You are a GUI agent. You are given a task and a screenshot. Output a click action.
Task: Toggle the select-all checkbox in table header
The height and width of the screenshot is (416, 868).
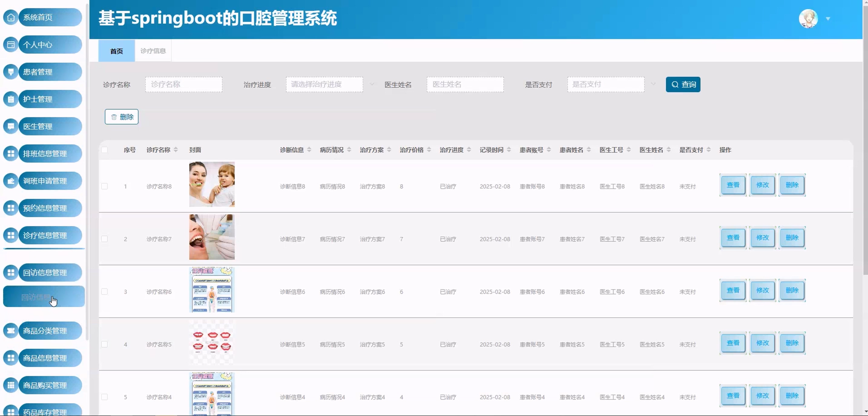[104, 150]
